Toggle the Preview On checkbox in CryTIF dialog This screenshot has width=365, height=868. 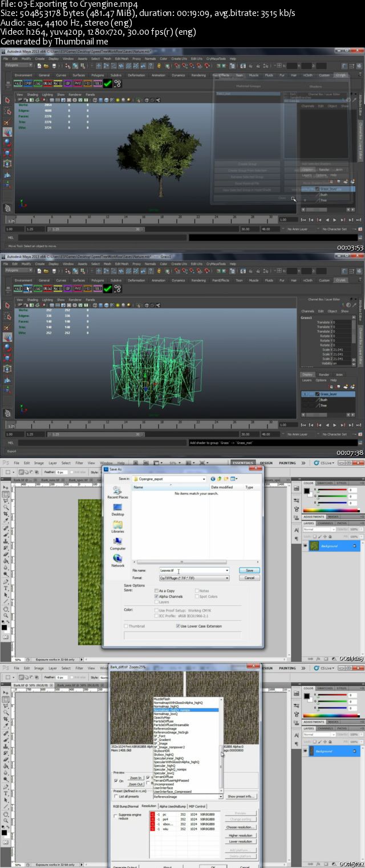(x=116, y=781)
